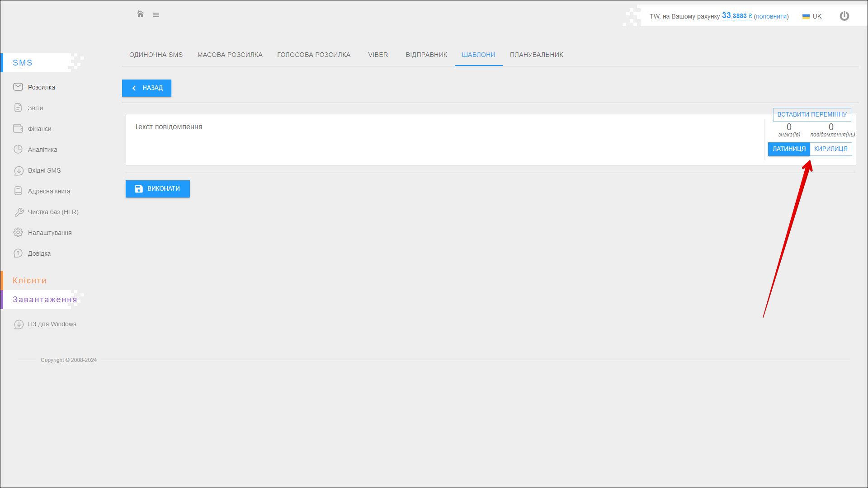Screen dimensions: 868x488
Task: Open the UK language selector
Action: coord(812,16)
